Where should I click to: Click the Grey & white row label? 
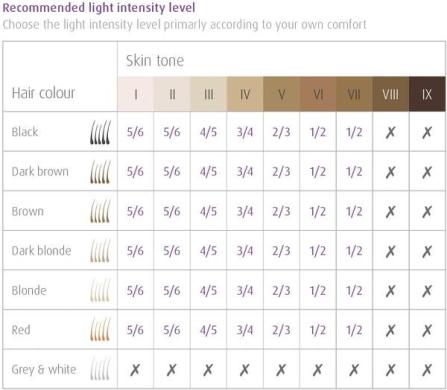coord(44,369)
